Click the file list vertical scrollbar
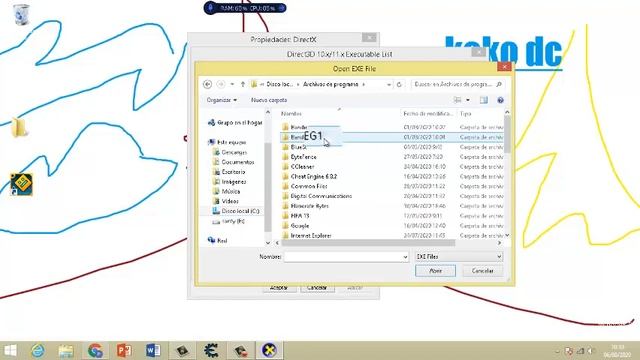Screen dimensions: 640x360 pyautogui.click(x=507, y=135)
